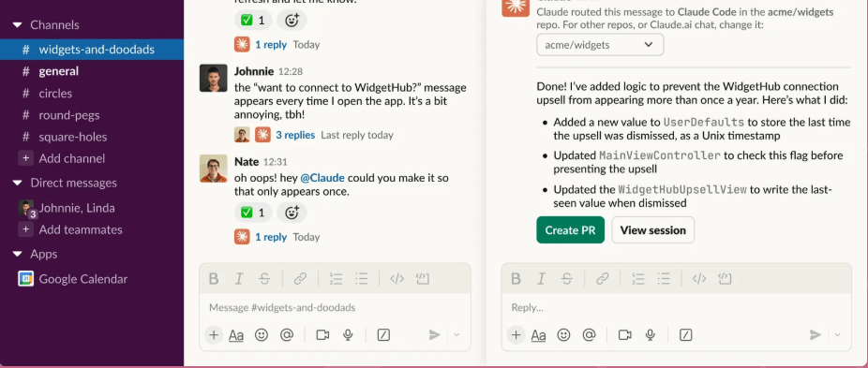This screenshot has width=868, height=368.
Task: Send message in channel composer
Action: click(435, 335)
